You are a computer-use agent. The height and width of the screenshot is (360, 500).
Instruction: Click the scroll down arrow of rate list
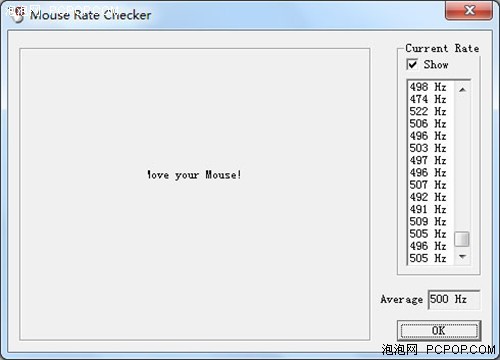462,256
